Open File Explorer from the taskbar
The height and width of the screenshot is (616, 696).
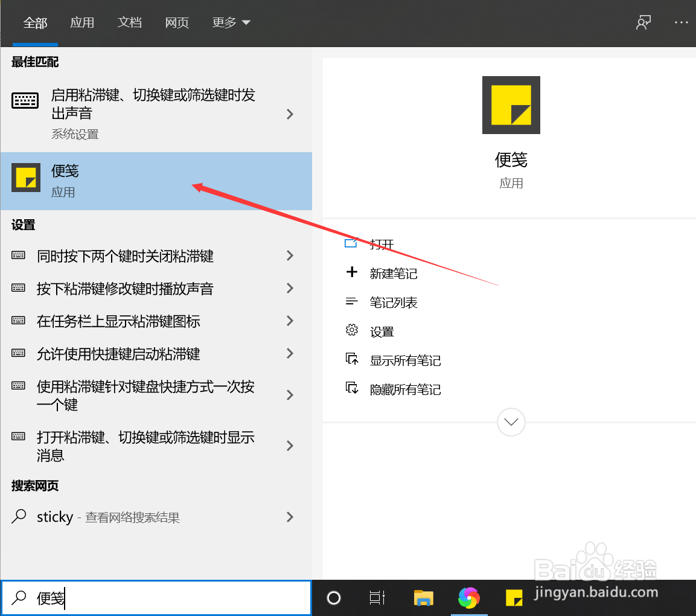pos(423,598)
